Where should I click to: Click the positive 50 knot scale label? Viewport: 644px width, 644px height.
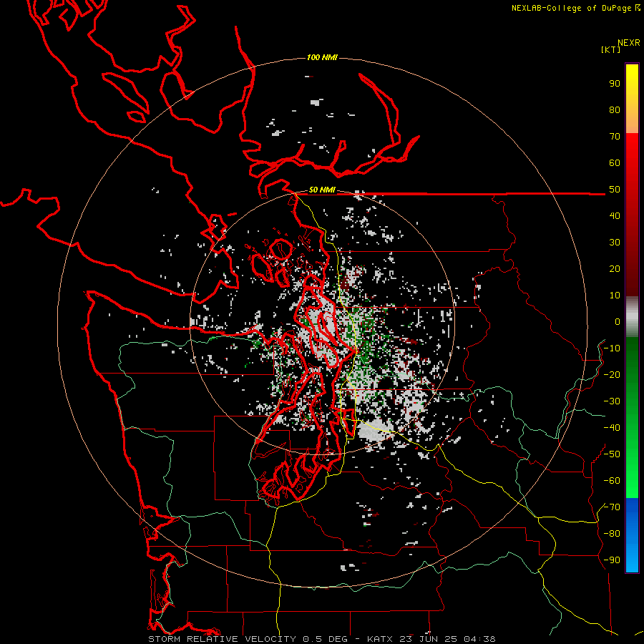[x=615, y=190]
